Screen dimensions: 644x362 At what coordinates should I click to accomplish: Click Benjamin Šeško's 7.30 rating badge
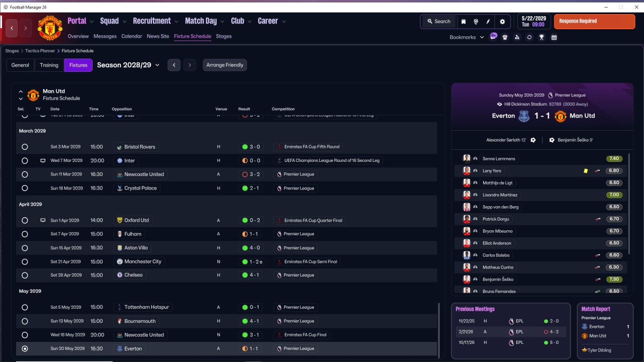(614, 280)
